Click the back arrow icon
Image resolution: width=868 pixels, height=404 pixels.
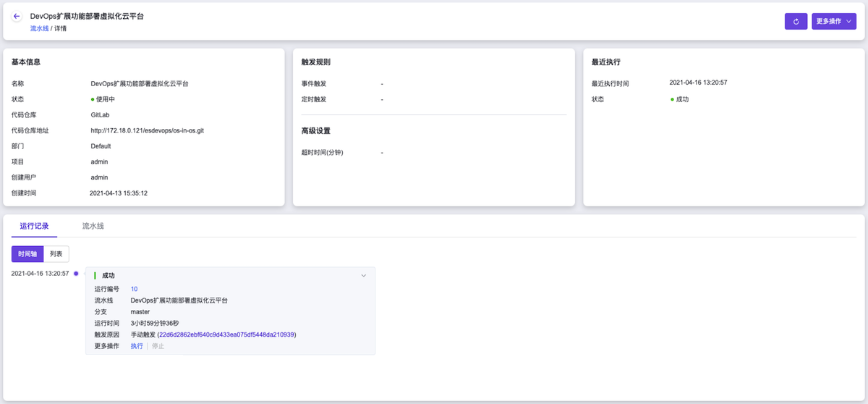coord(17,16)
